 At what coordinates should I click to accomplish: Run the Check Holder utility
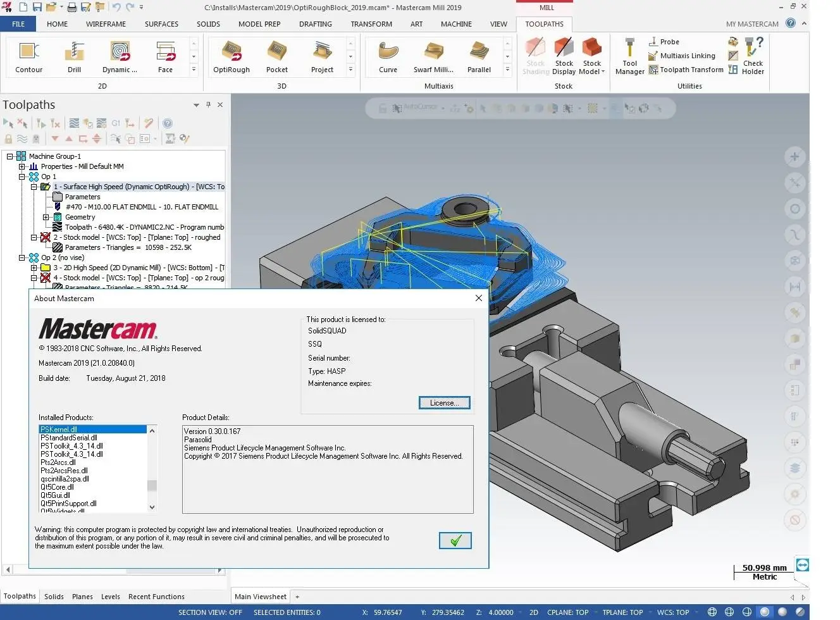(x=753, y=56)
